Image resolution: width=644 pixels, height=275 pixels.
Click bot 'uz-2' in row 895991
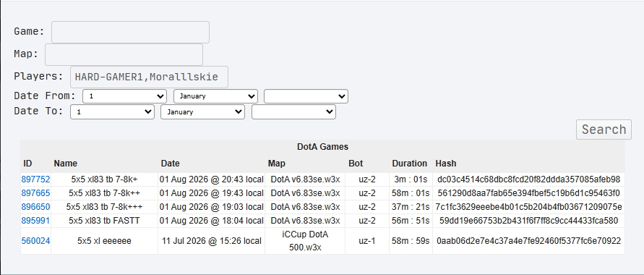(x=367, y=221)
